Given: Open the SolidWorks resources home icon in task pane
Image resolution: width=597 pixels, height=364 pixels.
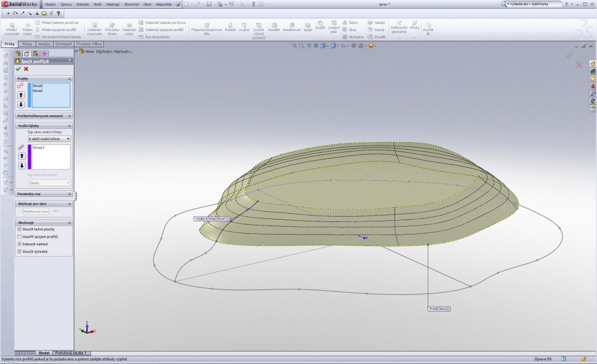Looking at the screenshot, I should (x=593, y=64).
